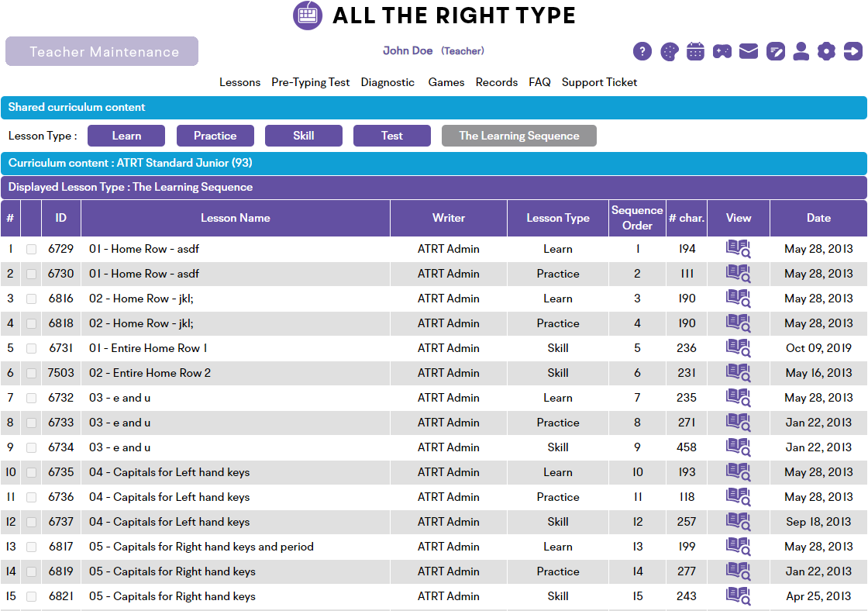Filter by Skill lesson type
Screen dimensions: 868x611
tap(303, 136)
